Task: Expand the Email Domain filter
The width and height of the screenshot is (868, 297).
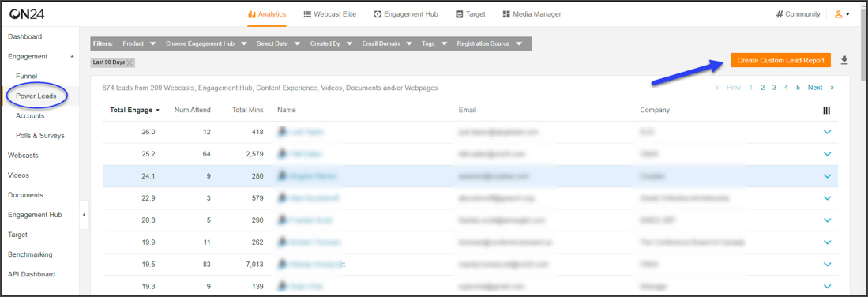Action: [388, 43]
